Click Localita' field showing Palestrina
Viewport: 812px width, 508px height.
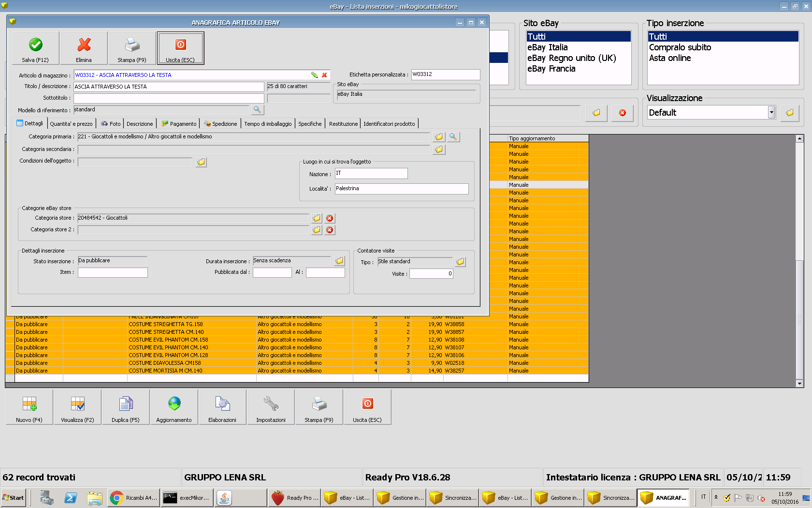coord(402,189)
